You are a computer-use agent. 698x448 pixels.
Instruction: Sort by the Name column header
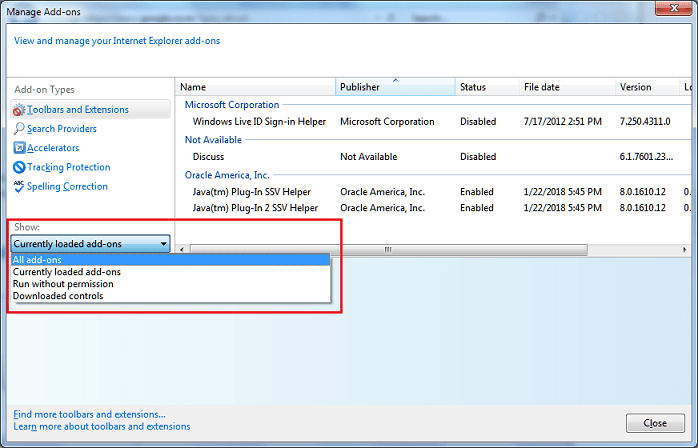256,87
